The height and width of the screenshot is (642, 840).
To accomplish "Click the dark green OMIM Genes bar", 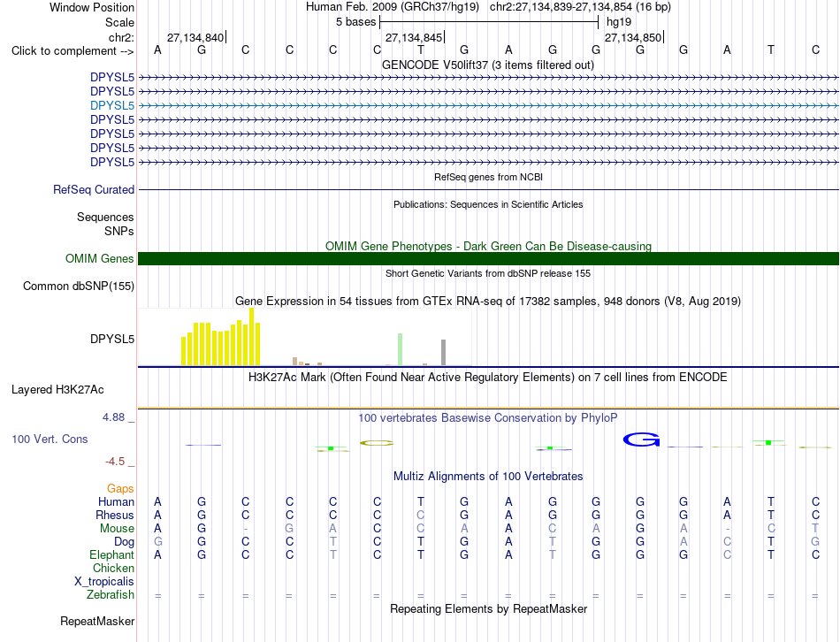I will point(488,259).
